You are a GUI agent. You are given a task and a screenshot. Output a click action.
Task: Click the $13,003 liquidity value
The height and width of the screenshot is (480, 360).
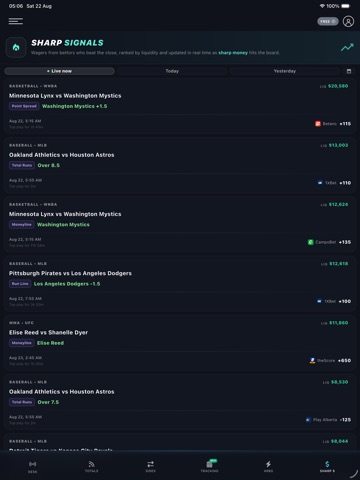(x=338, y=145)
